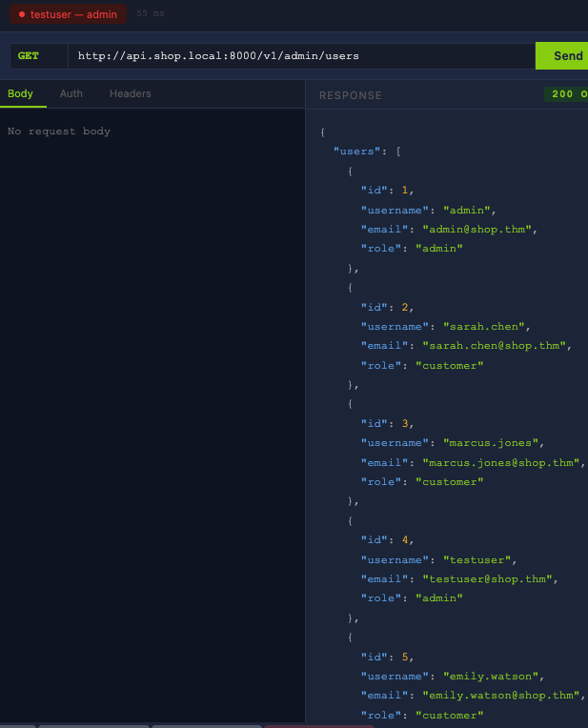Click the "emily.watson" username value

(491, 676)
